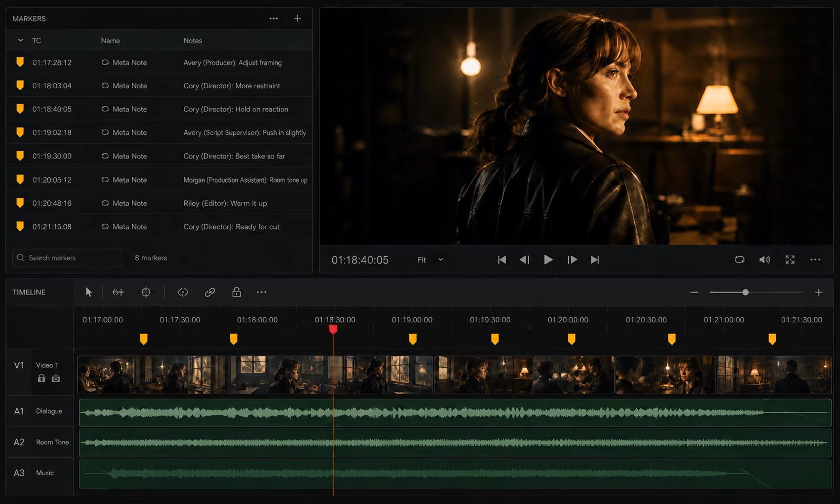The image size is (840, 504).
Task: Select the A1 Dialogue track header
Action: pyautogui.click(x=39, y=411)
